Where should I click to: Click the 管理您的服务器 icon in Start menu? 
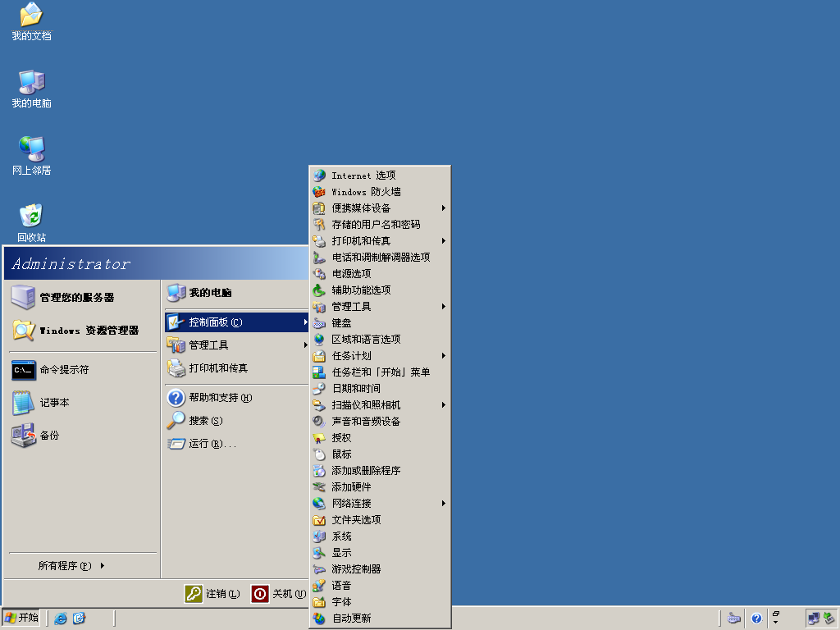24,297
